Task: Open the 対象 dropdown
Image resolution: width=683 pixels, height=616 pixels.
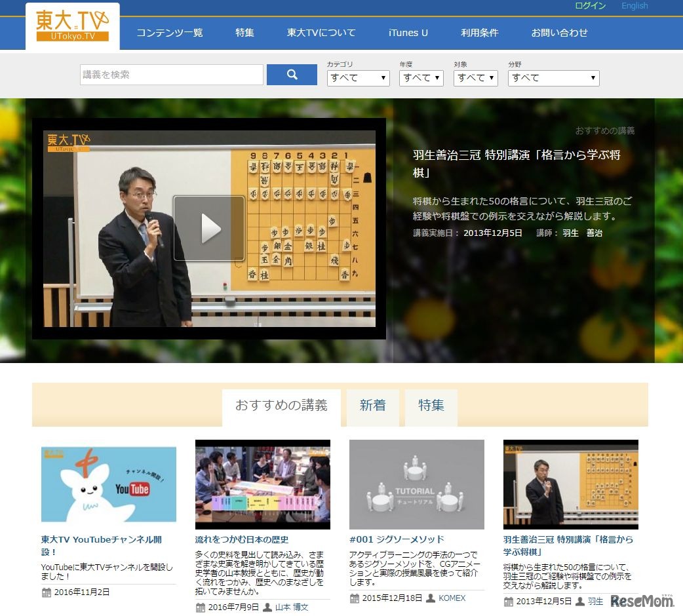Action: [x=475, y=78]
